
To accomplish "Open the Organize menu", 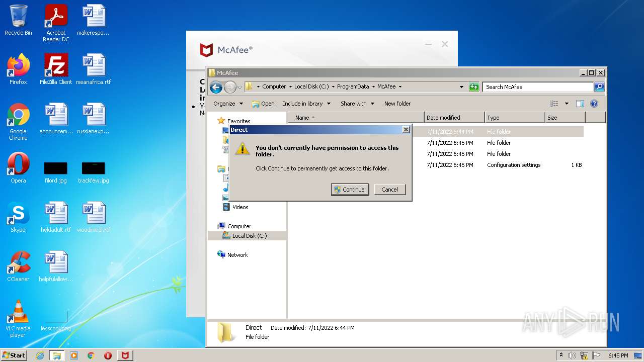I will (228, 104).
